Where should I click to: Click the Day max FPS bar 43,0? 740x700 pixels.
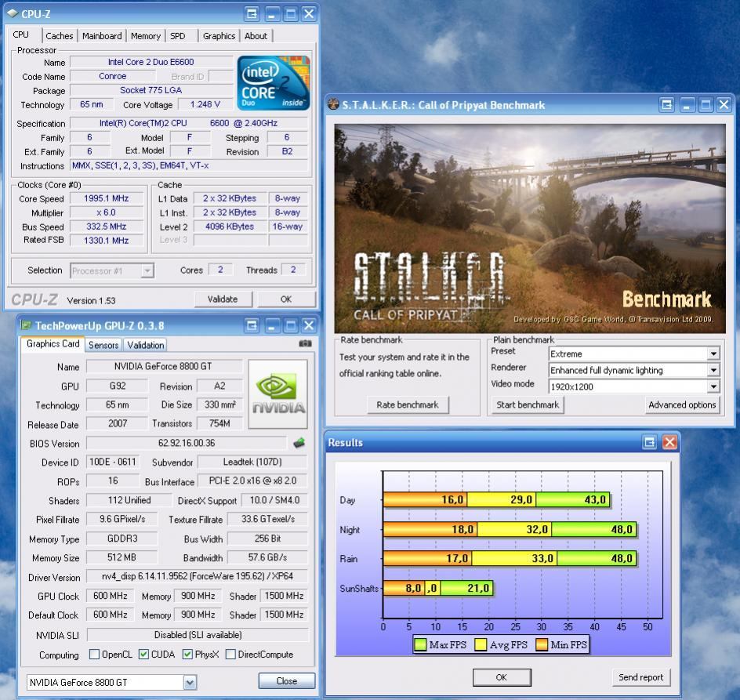tap(572, 499)
